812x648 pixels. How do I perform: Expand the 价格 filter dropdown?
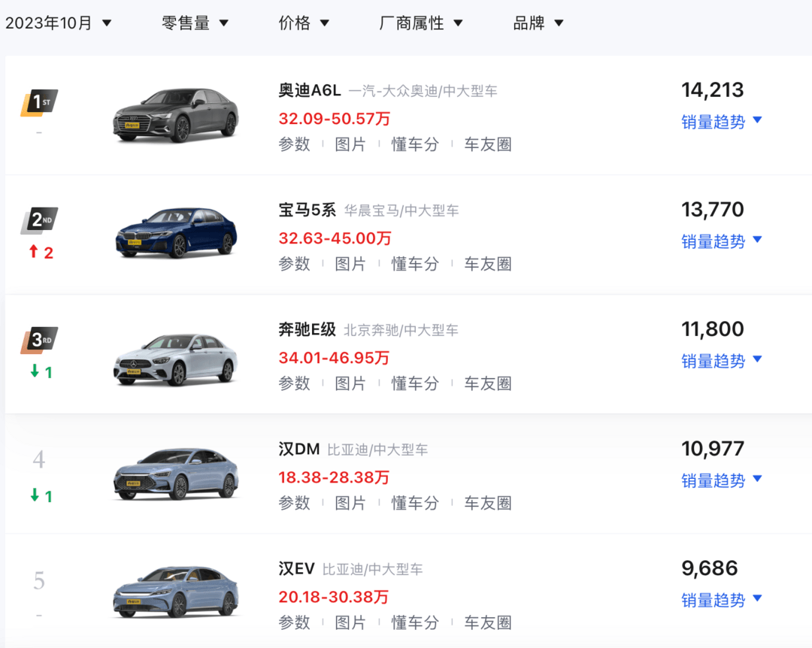pyautogui.click(x=304, y=23)
